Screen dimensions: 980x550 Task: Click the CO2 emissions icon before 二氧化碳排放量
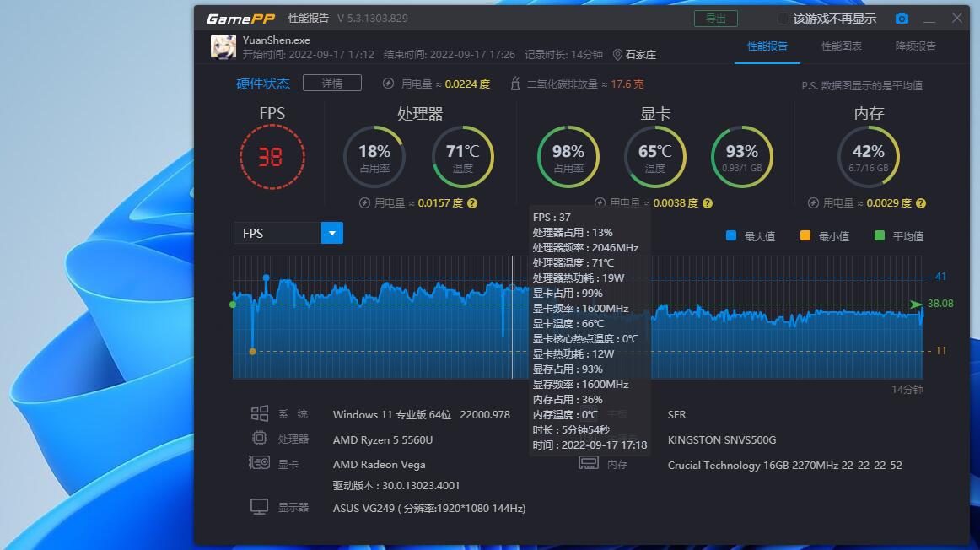coord(515,83)
